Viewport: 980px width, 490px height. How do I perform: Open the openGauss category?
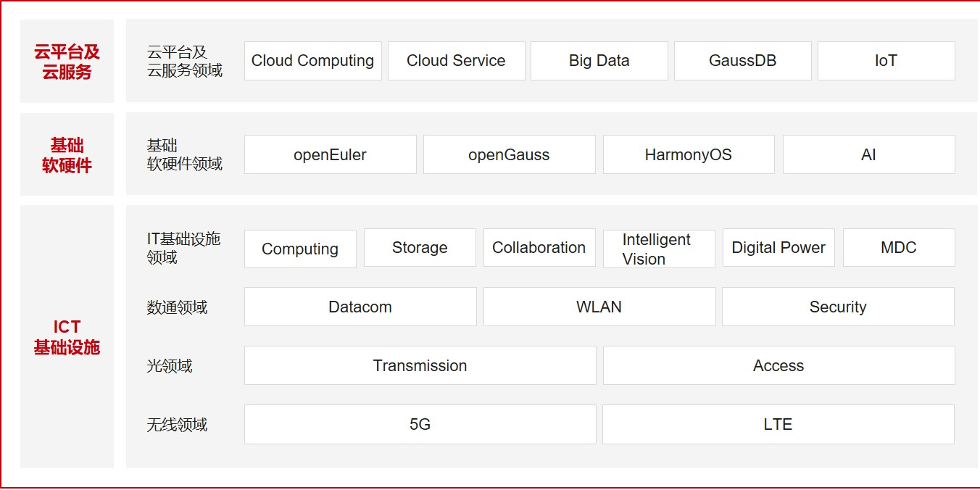point(509,154)
